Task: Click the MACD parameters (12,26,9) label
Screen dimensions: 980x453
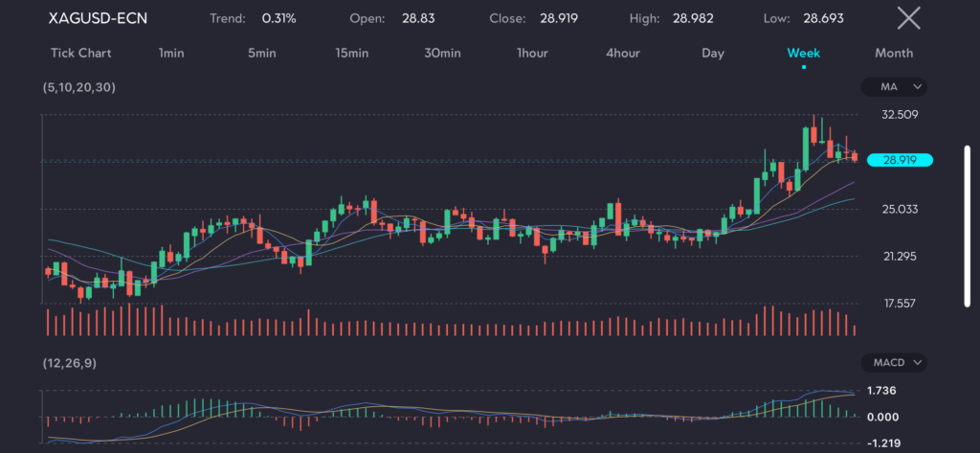Action: point(70,363)
